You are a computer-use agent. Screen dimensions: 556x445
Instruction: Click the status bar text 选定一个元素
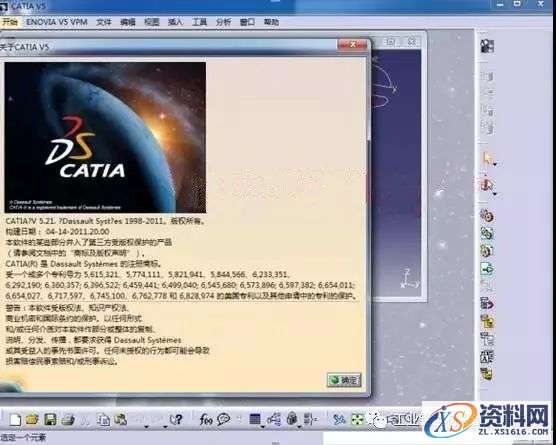24,438
